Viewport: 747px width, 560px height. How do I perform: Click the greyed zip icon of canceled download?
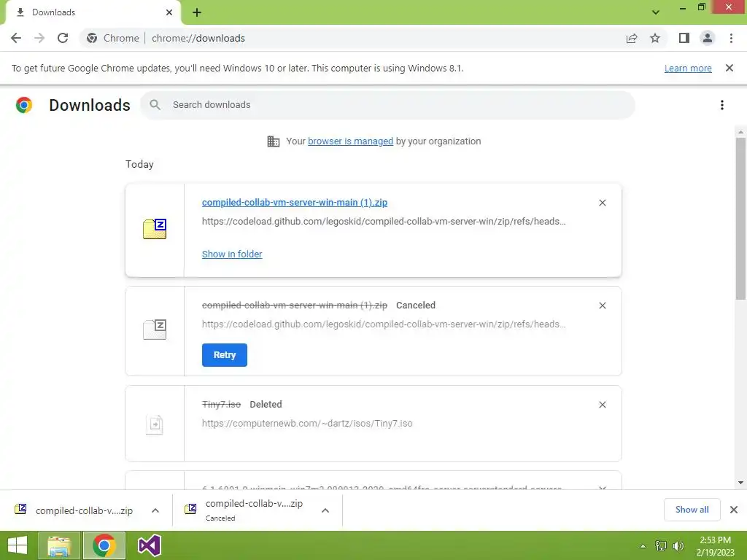pos(155,330)
